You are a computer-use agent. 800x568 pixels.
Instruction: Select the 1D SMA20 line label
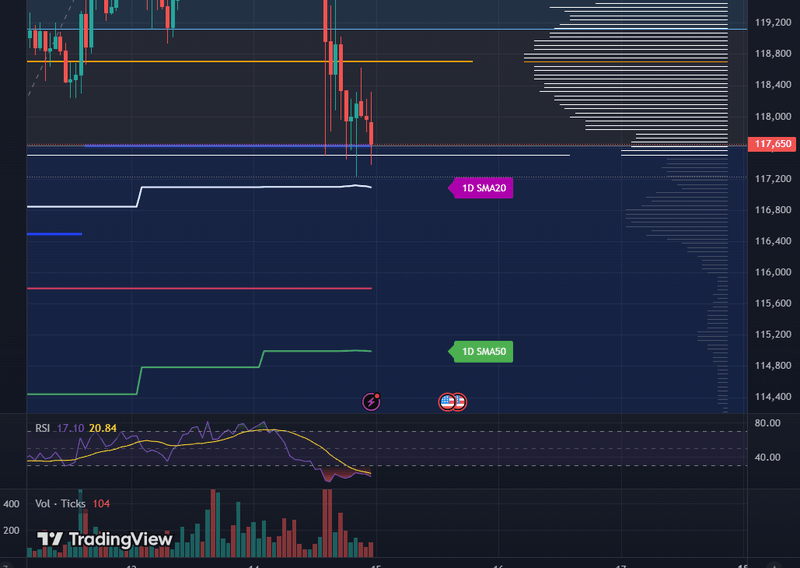(481, 188)
